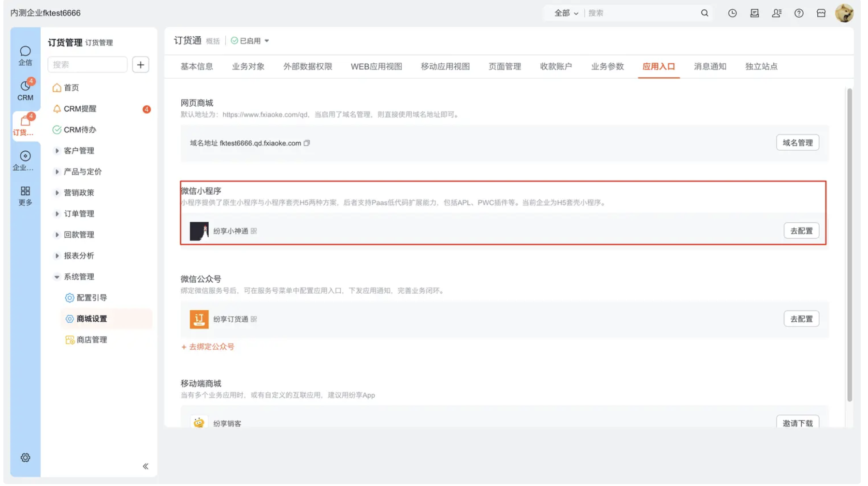
Task: Open the help question mark icon
Action: pos(799,13)
